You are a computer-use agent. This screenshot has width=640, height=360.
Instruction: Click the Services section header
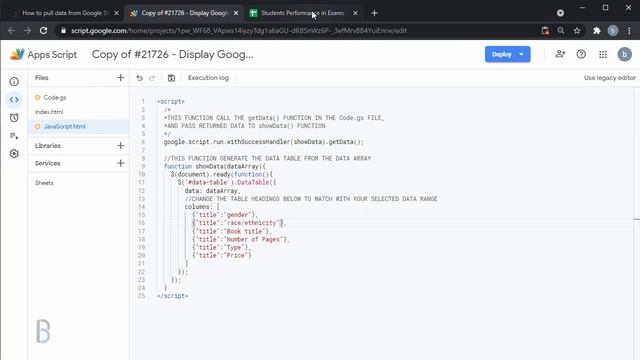[x=48, y=163]
